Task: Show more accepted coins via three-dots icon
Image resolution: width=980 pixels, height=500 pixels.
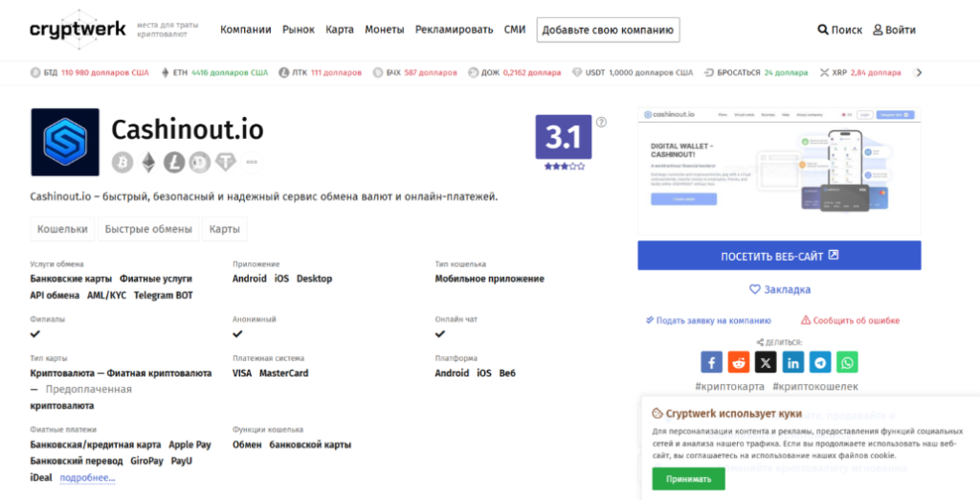Action: [252, 162]
